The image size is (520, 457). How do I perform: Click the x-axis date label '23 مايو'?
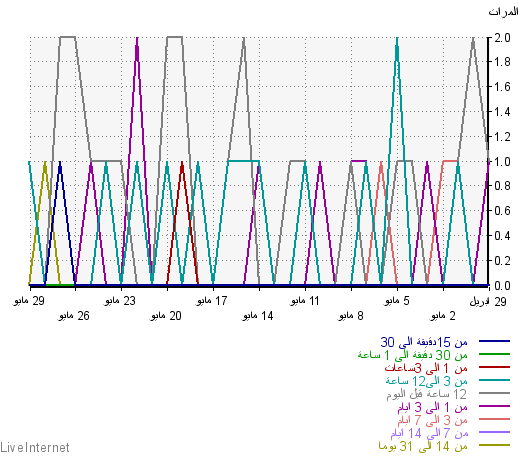coord(120,301)
